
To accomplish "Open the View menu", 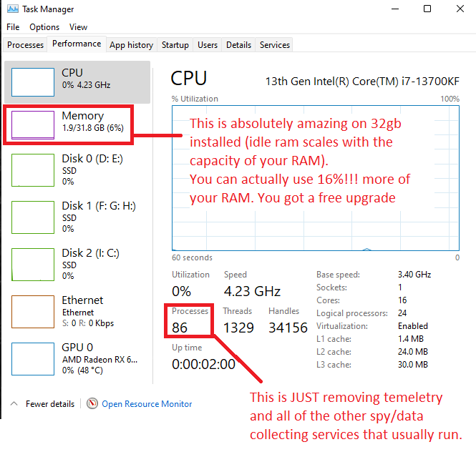I will tap(78, 27).
